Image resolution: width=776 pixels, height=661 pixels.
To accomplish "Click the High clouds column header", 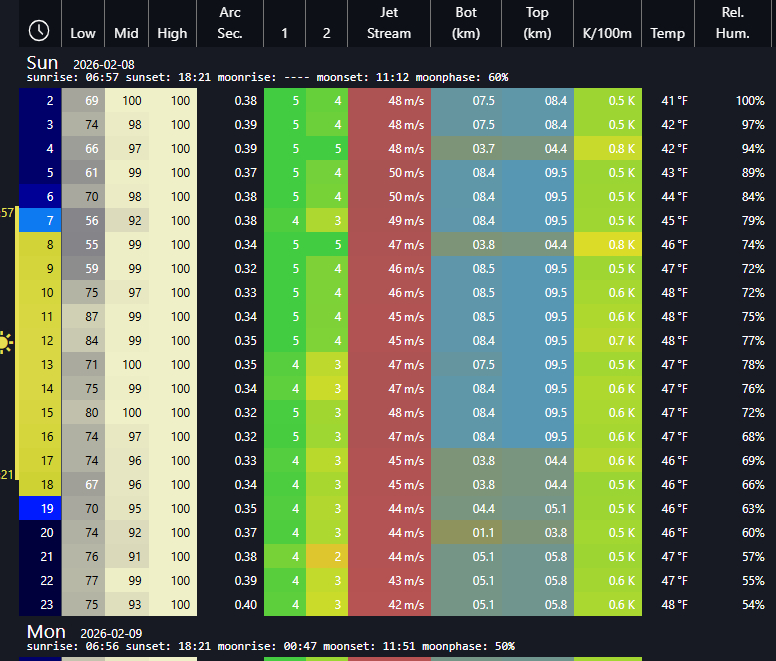I will click(172, 33).
